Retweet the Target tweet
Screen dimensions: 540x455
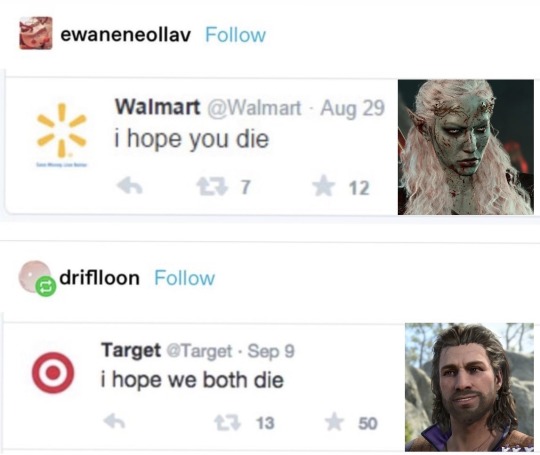pyautogui.click(x=227, y=423)
